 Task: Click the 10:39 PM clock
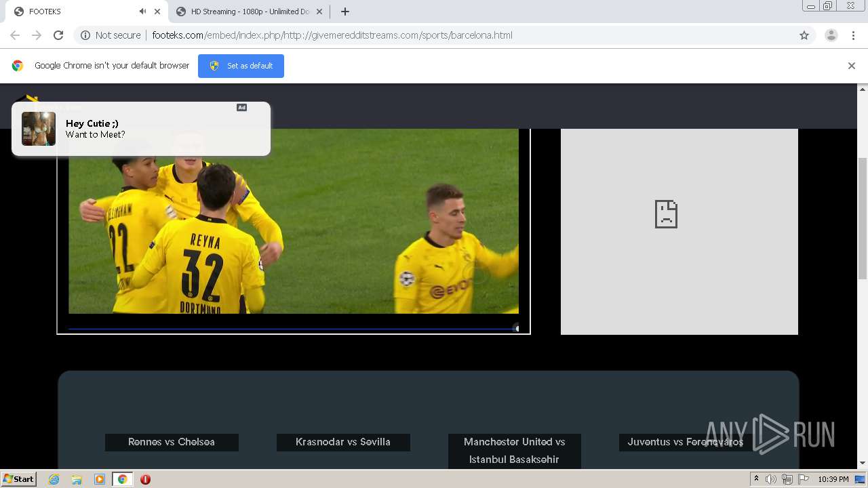(x=833, y=479)
